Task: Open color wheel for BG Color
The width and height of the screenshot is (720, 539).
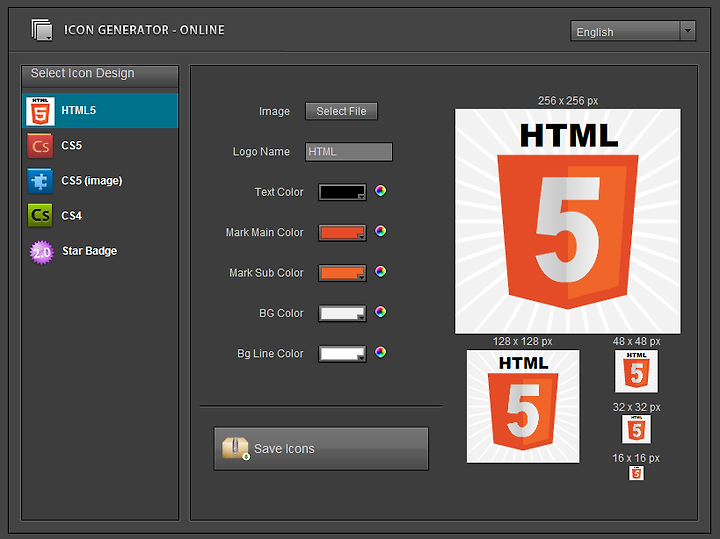Action: [x=381, y=312]
